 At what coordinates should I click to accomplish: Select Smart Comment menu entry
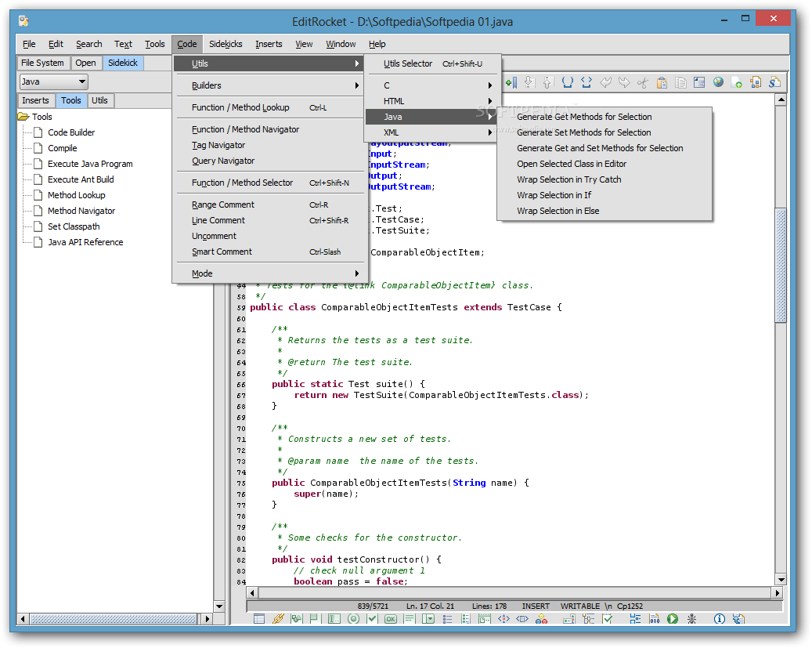click(269, 252)
